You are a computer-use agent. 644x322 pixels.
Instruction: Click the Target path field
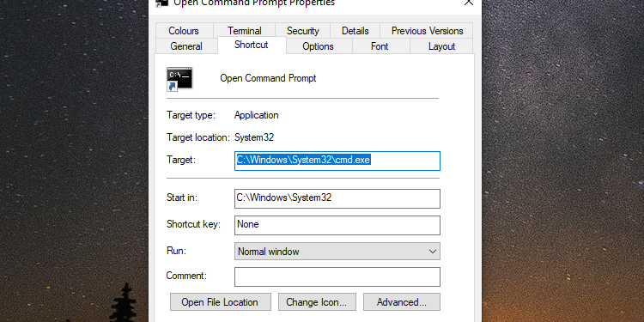(337, 161)
